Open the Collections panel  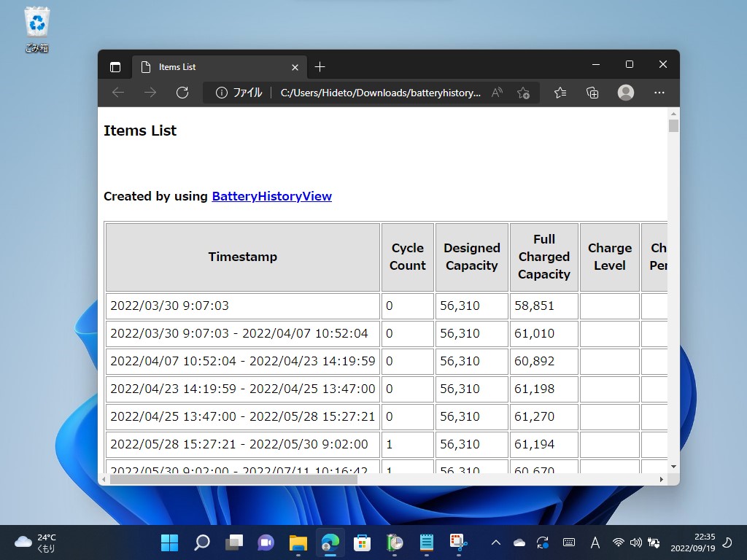(x=592, y=93)
